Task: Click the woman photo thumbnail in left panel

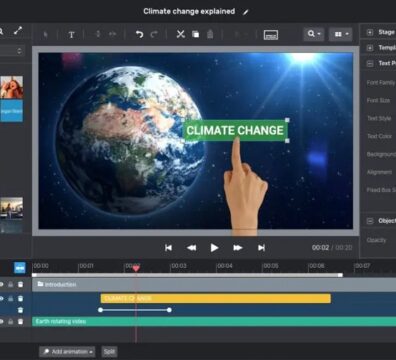Action: 12,87
